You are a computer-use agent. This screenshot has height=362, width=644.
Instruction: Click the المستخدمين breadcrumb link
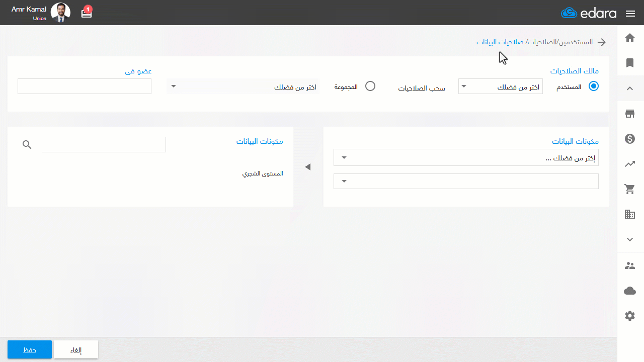pyautogui.click(x=576, y=42)
